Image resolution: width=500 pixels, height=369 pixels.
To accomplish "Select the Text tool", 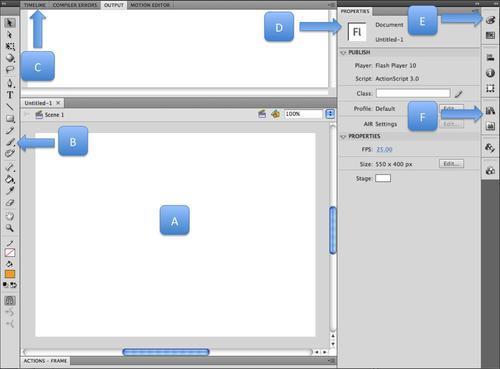I will click(10, 95).
